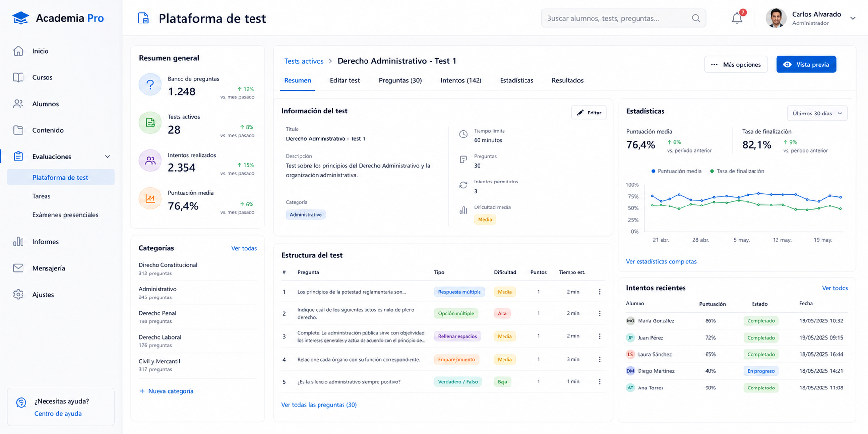
Task: Open Tareas in the sidebar
Action: (x=42, y=196)
